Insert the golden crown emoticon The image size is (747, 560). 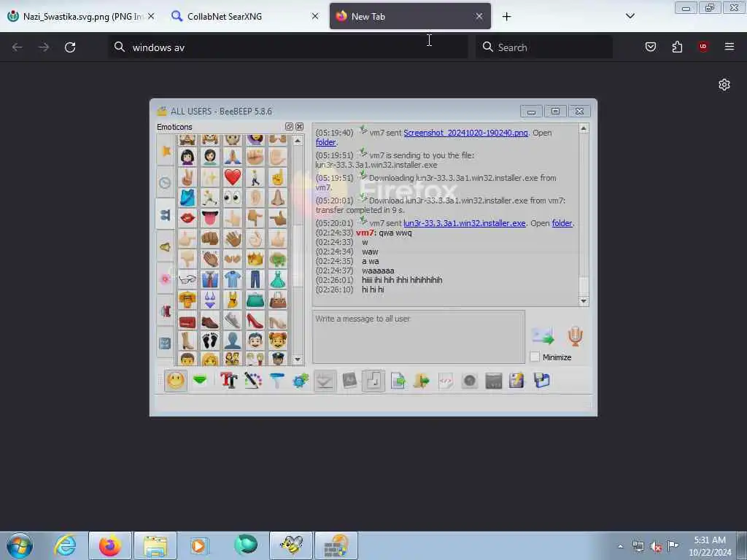[x=255, y=259]
